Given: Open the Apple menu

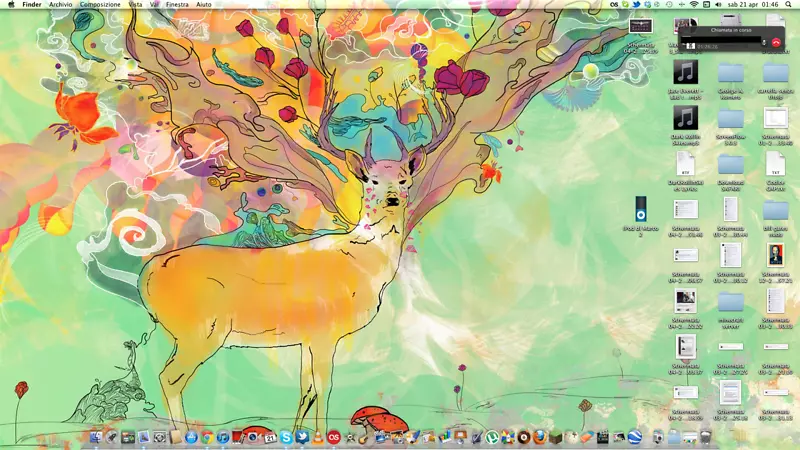Looking at the screenshot, I should pyautogui.click(x=9, y=5).
